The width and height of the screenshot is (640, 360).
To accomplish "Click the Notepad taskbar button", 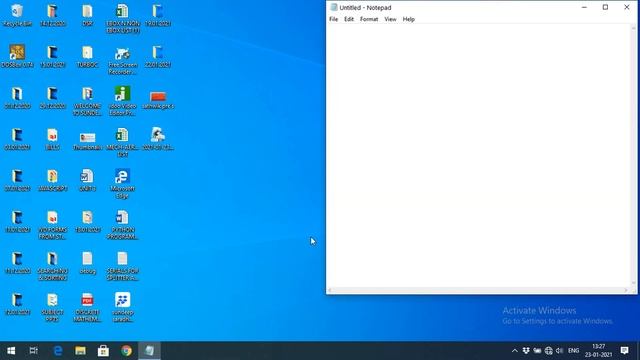I will (x=149, y=351).
